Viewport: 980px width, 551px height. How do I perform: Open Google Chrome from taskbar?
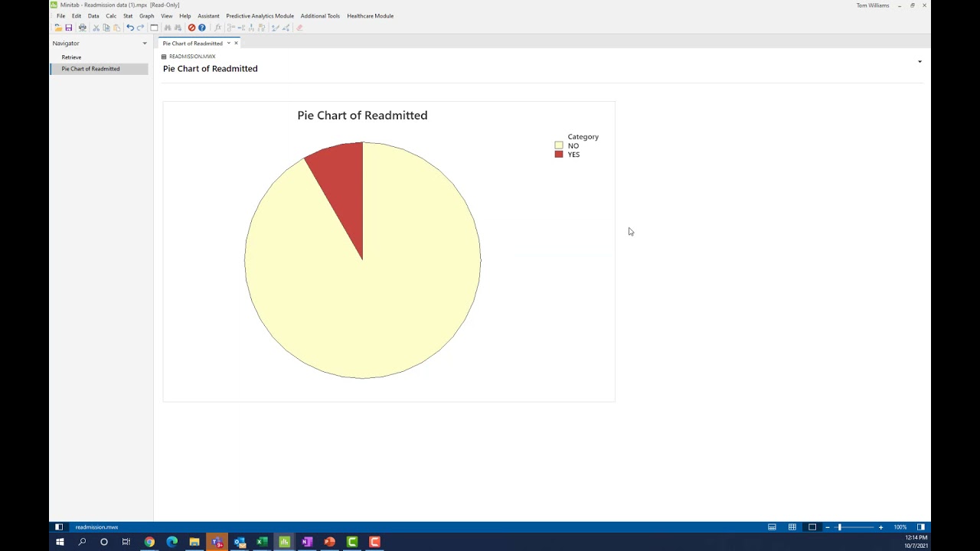(149, 542)
